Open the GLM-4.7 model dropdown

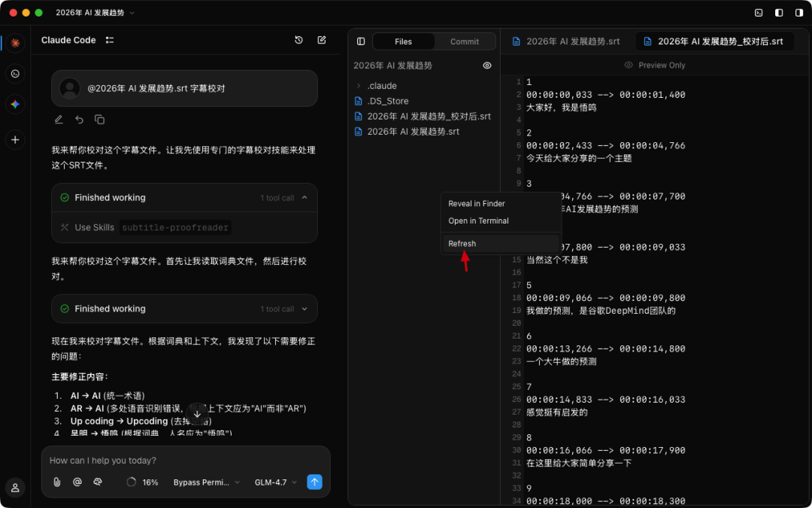coord(275,482)
